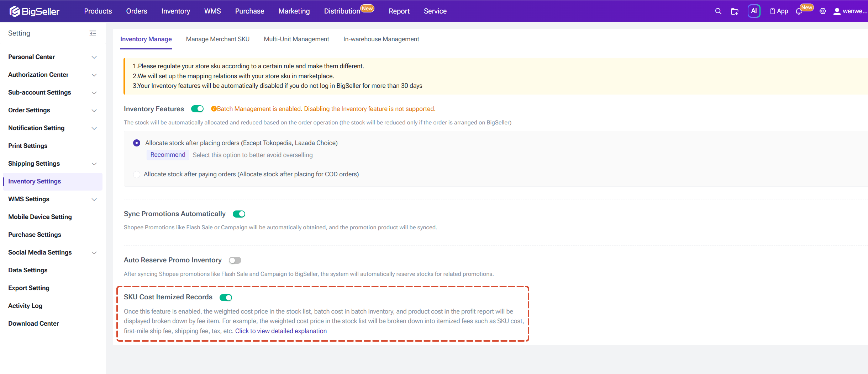Disable SKU Cost Itemized Records switch
Viewport: 868px width, 374px height.
click(226, 298)
